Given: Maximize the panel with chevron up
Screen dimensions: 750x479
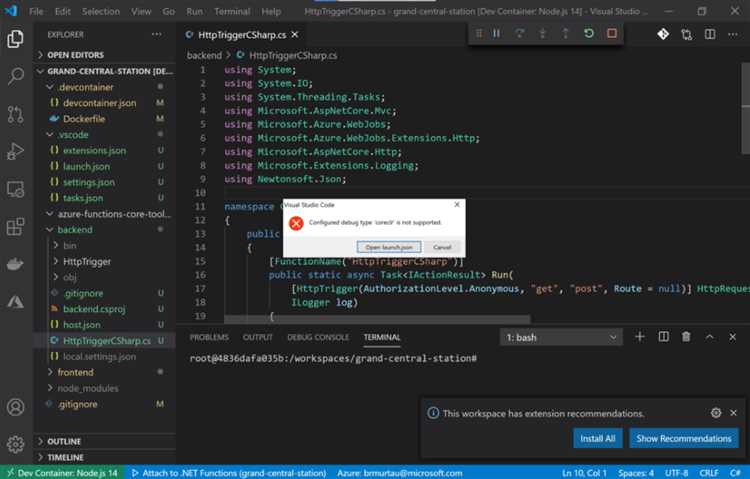Looking at the screenshot, I should 709,337.
